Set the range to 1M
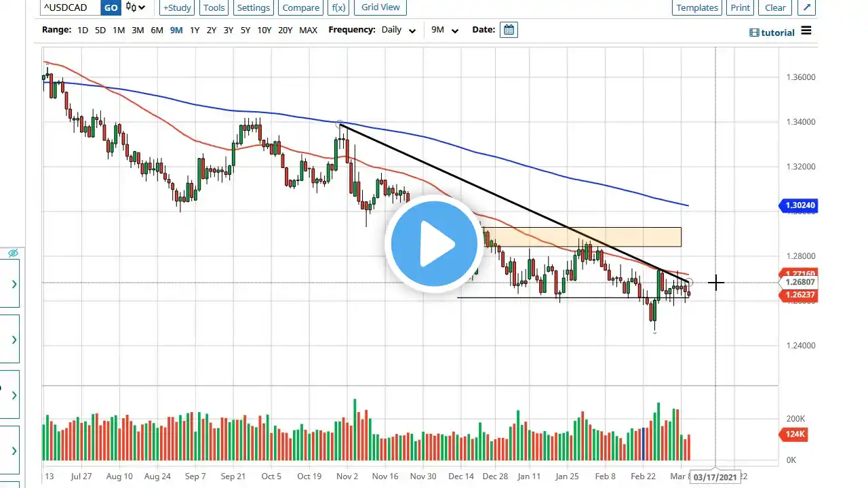The width and height of the screenshot is (868, 488). coord(119,30)
